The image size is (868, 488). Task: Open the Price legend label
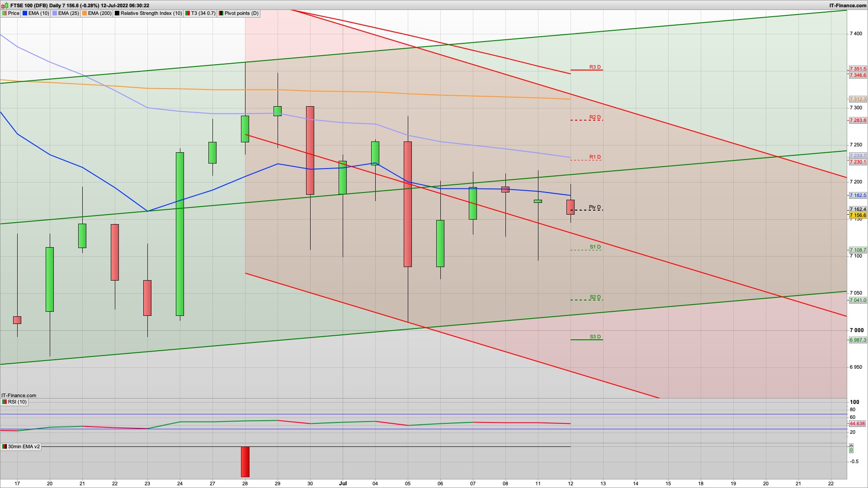14,13
